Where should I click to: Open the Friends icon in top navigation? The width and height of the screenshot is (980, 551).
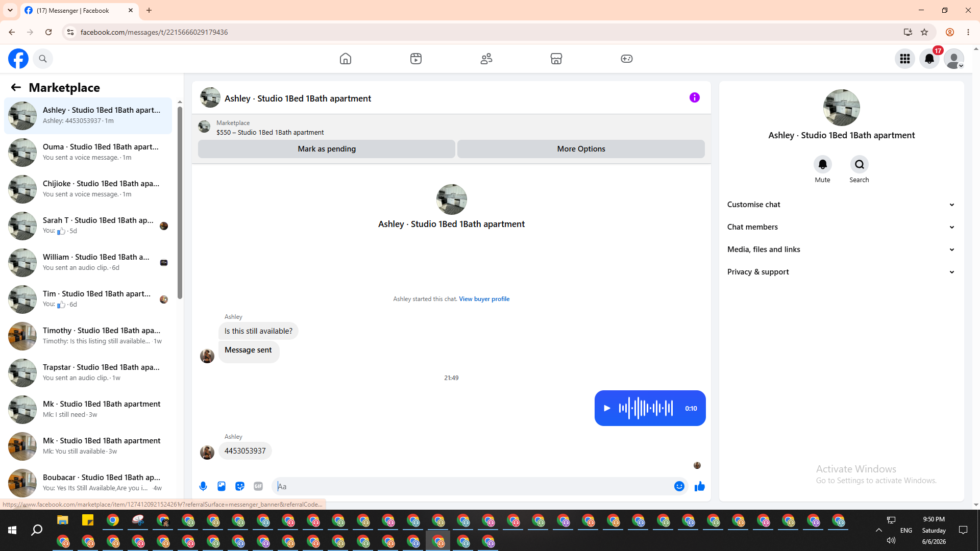coord(486,59)
